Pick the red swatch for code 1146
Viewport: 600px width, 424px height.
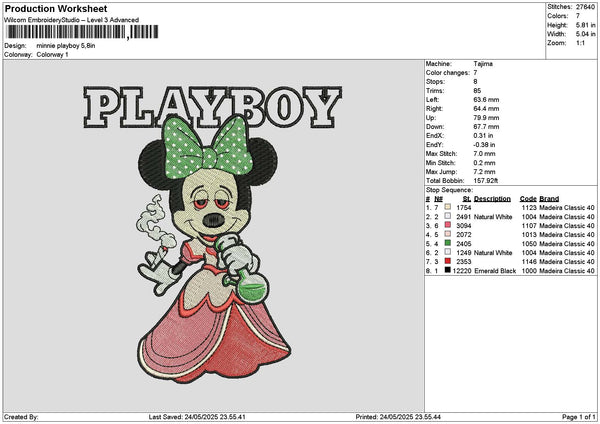[447, 261]
